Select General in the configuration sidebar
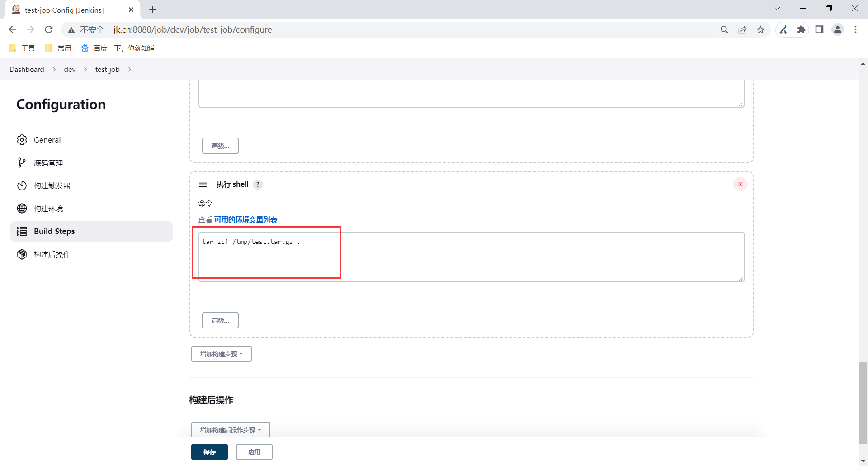The width and height of the screenshot is (868, 466). coord(91,140)
